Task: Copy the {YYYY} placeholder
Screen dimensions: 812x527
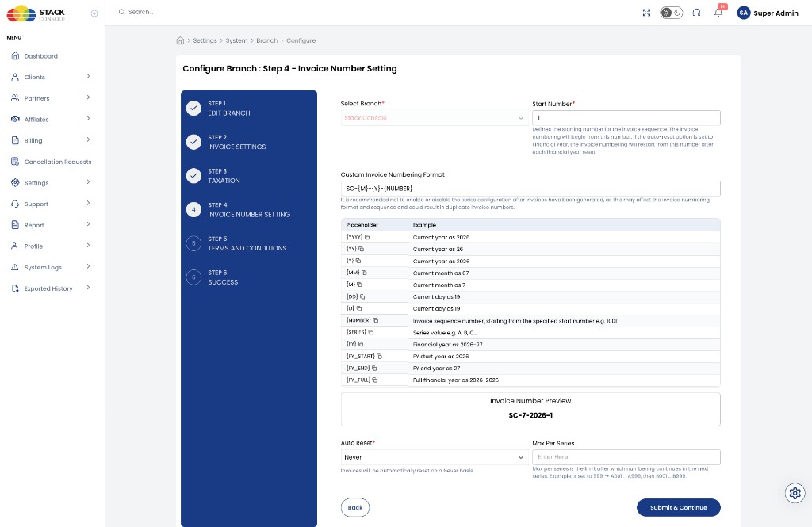Action: tap(367, 237)
